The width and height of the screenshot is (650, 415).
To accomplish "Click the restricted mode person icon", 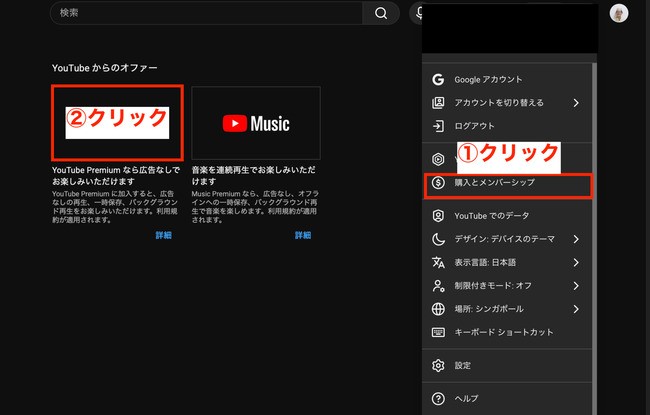I will click(438, 286).
